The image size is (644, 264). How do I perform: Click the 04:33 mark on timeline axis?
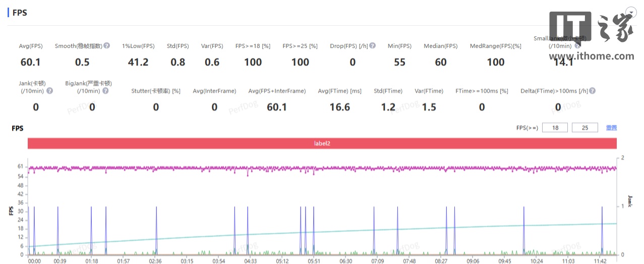tap(250, 261)
